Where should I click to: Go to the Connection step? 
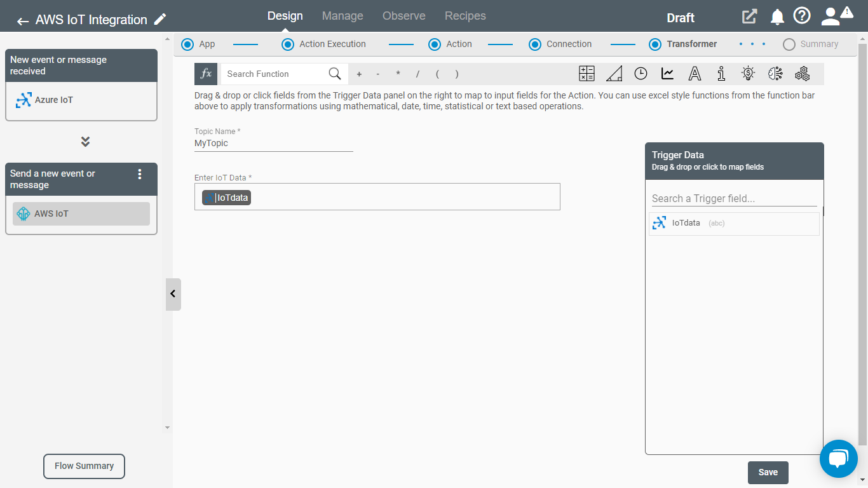pos(560,44)
